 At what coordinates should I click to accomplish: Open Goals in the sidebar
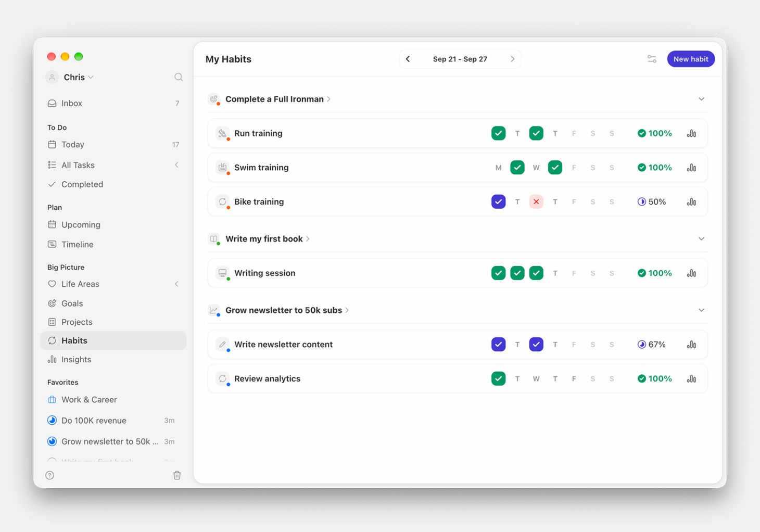click(113, 303)
